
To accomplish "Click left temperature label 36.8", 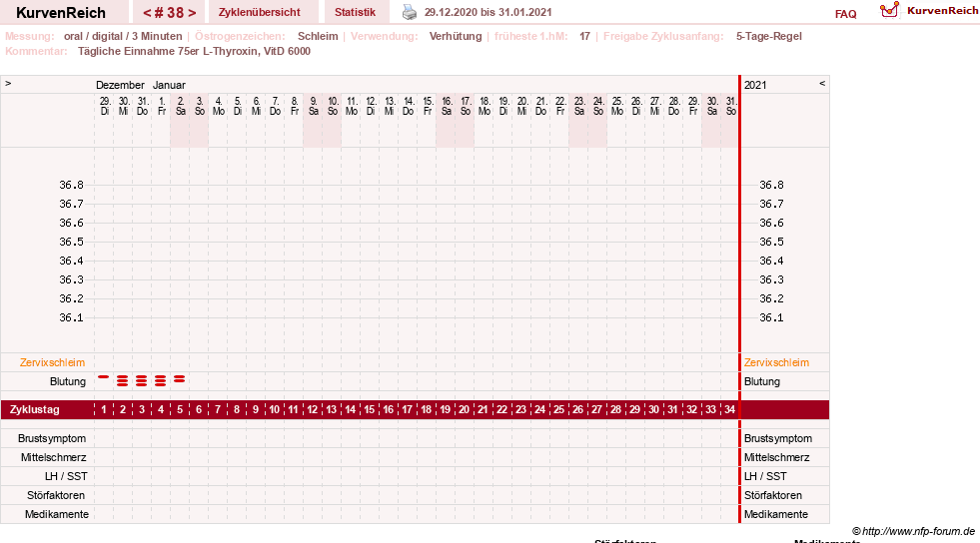I will pyautogui.click(x=71, y=185).
